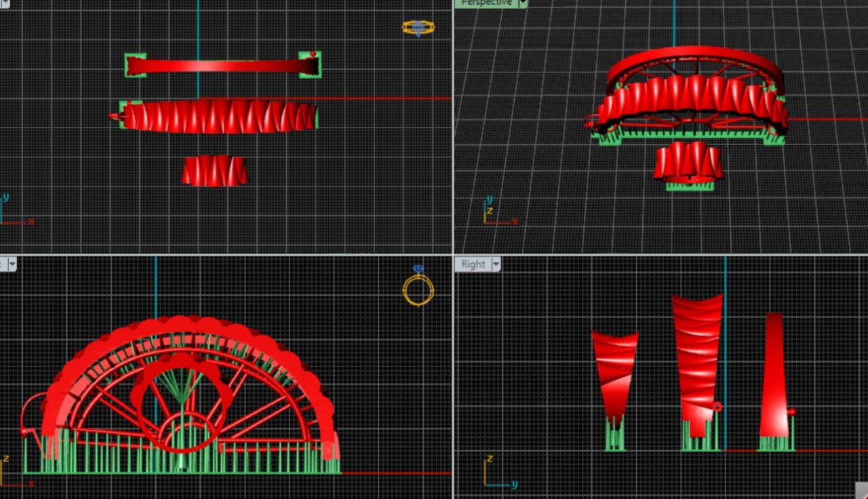
Task: Click the gold ring icon in the top-left viewport
Action: tap(418, 28)
